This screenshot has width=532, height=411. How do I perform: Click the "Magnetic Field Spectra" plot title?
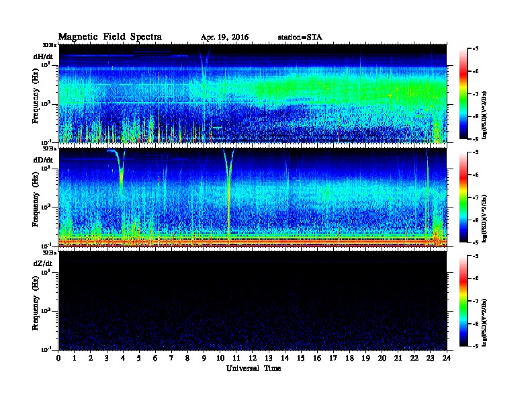pos(110,37)
